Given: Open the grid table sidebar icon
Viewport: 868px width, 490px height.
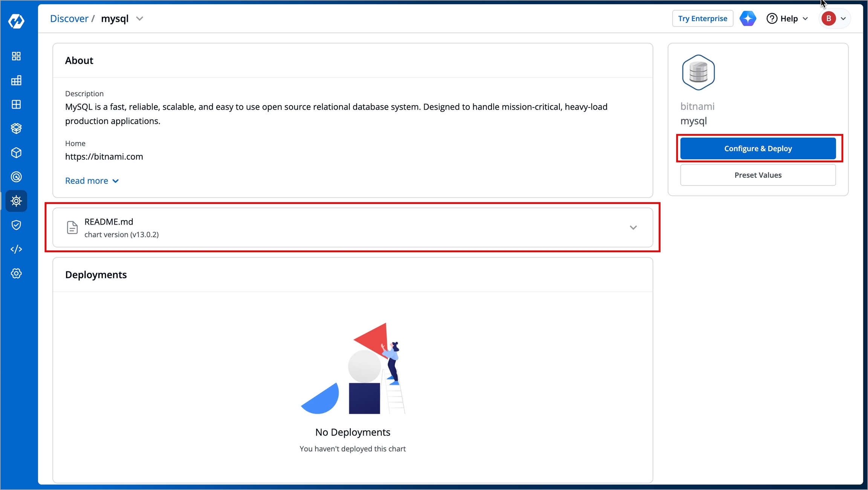Looking at the screenshot, I should click(x=16, y=80).
